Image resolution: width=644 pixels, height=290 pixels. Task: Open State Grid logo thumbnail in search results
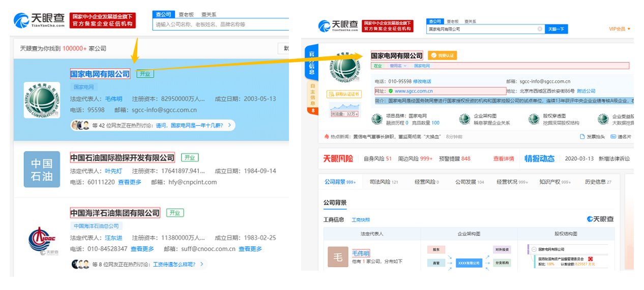point(42,100)
